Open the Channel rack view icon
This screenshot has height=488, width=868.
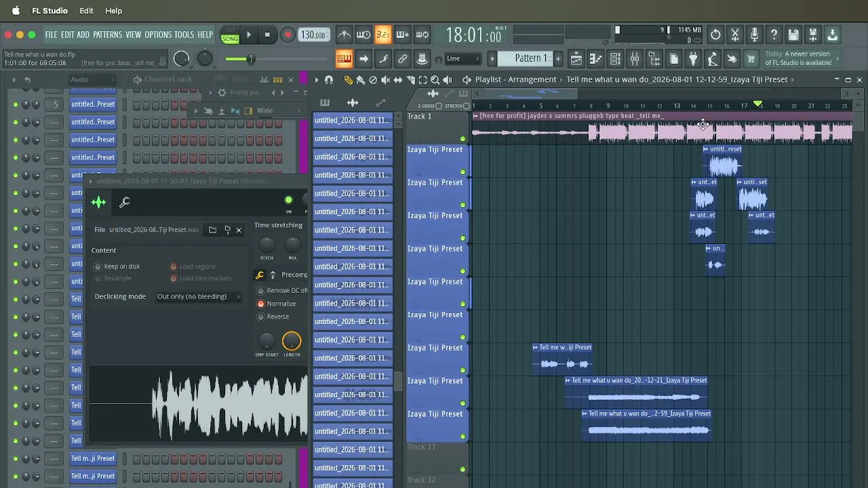[615, 59]
